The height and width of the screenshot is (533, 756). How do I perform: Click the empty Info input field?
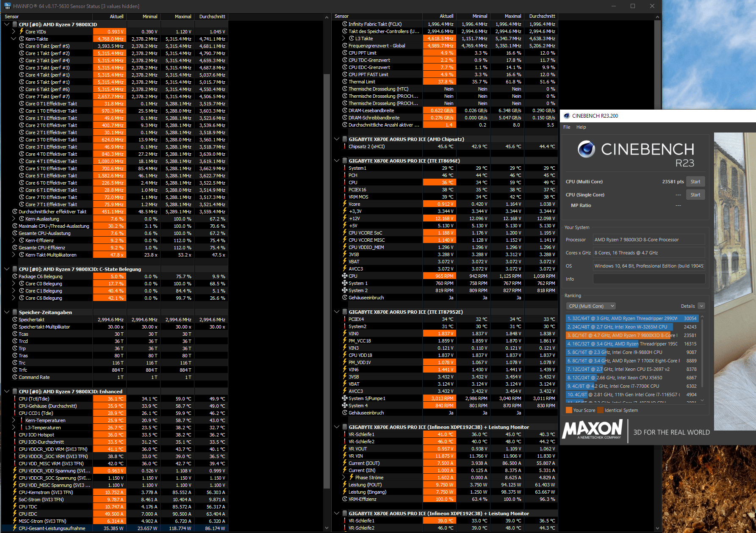click(x=649, y=279)
